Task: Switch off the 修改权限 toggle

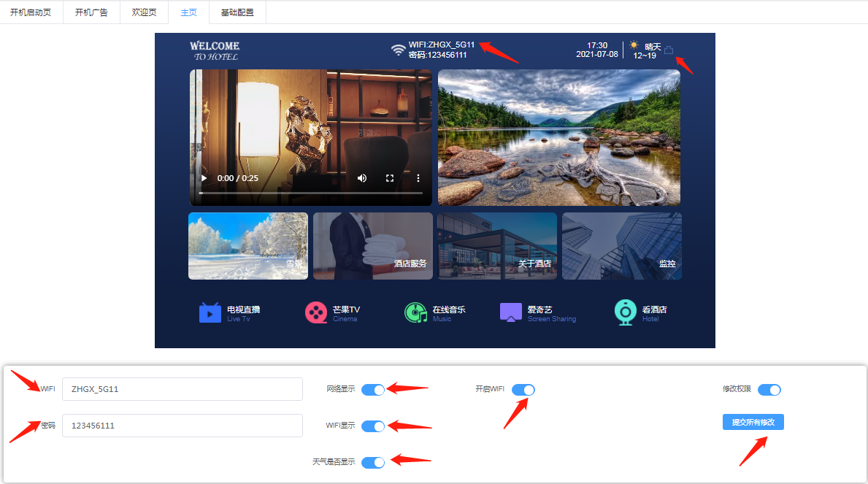Action: tap(769, 390)
